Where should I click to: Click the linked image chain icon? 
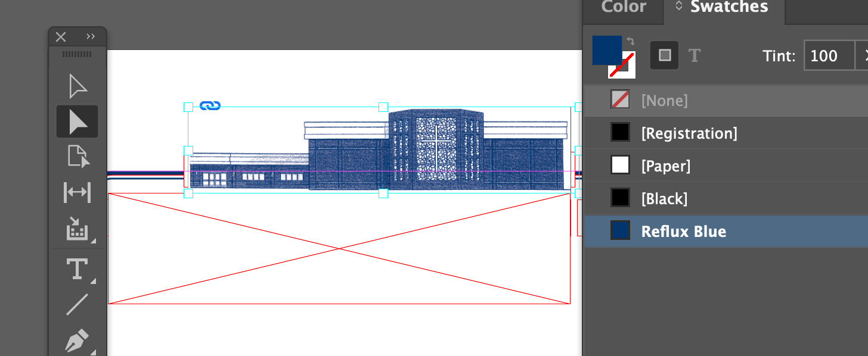(210, 105)
